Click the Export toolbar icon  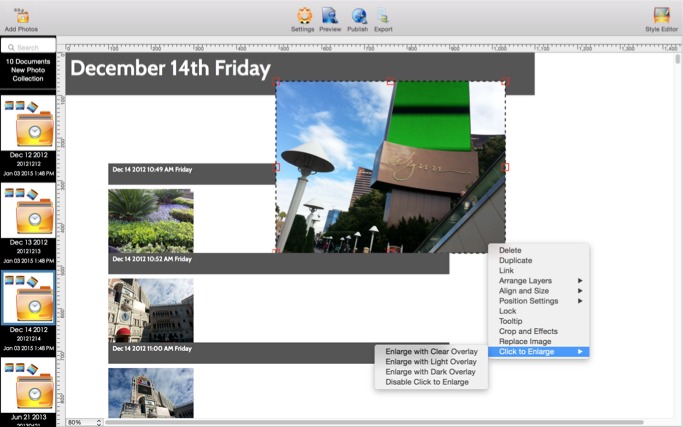383,16
